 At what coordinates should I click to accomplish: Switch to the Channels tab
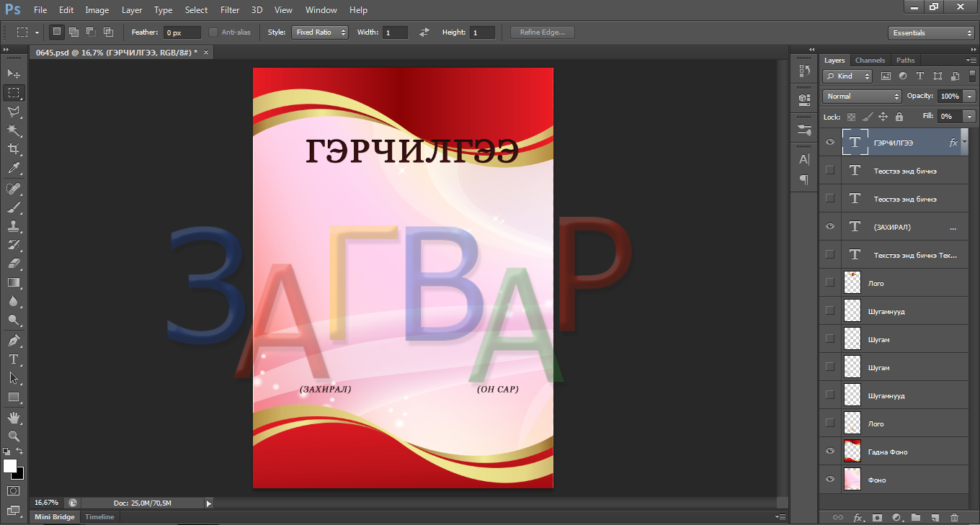[870, 60]
